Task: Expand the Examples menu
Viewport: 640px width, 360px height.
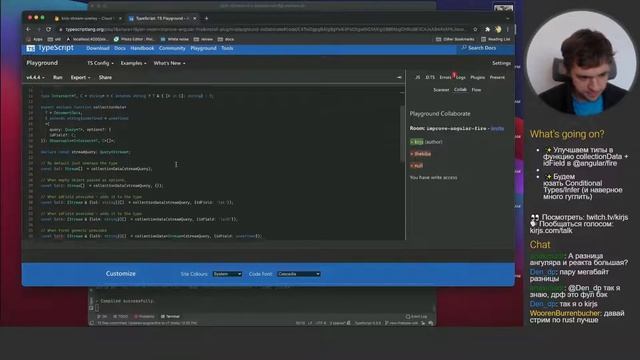Action: tap(133, 63)
